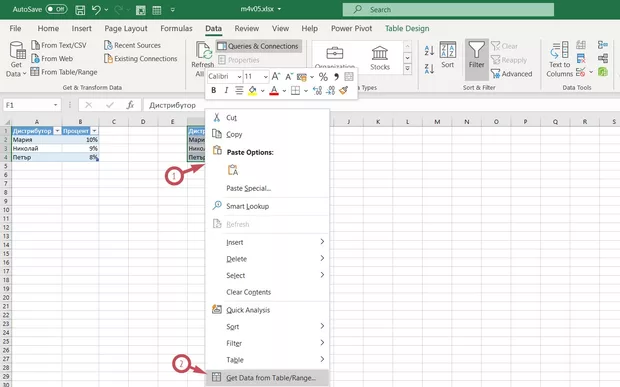Toggle the AutoSave switch
The image size is (620, 387).
click(x=56, y=9)
